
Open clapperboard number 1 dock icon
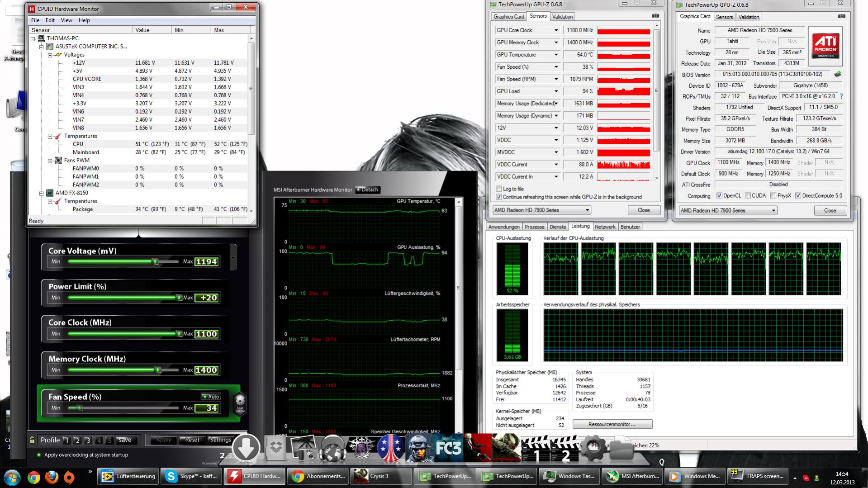click(x=536, y=449)
